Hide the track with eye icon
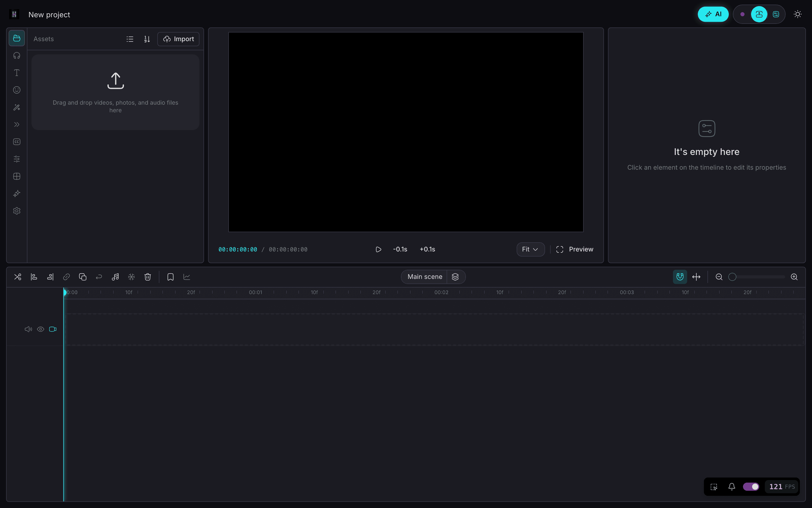 [x=41, y=329]
